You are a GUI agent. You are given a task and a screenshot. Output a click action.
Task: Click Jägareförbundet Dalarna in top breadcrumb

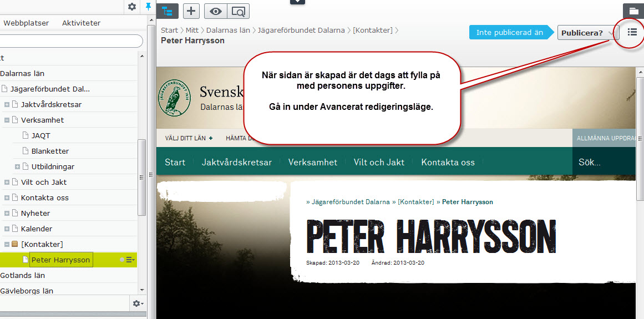coord(301,31)
